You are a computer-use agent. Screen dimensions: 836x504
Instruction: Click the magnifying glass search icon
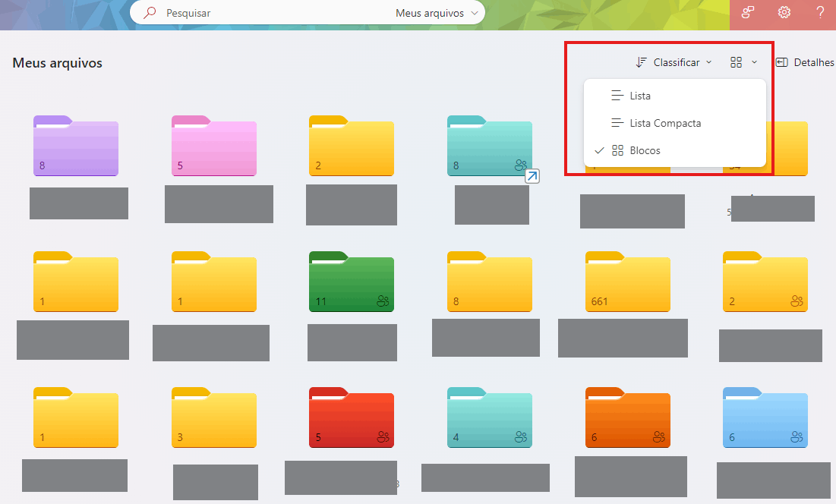pos(150,12)
